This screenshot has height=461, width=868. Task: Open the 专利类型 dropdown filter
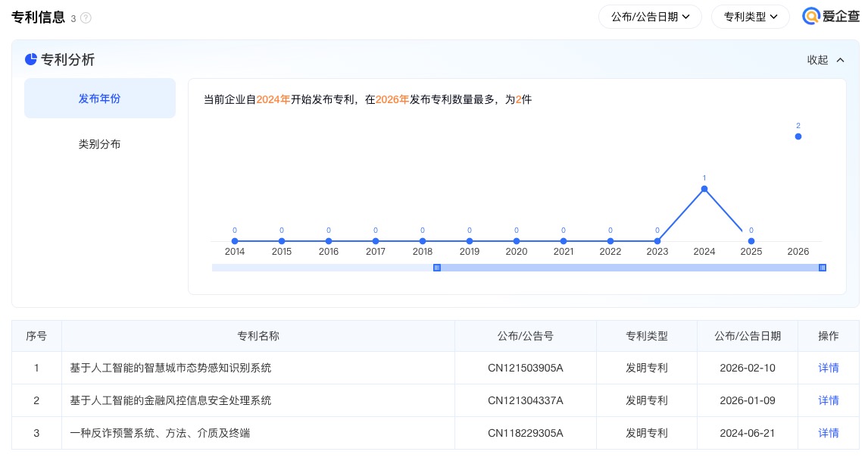coord(750,17)
